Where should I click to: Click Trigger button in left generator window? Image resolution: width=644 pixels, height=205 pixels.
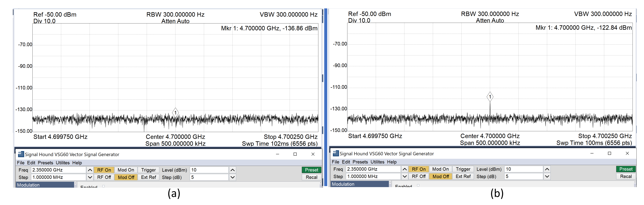pos(149,170)
